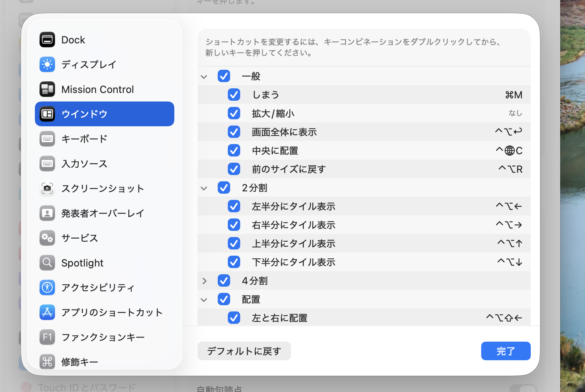585x392 pixels.
Task: Click the アプリのショートカット App Store icon
Action: click(47, 313)
